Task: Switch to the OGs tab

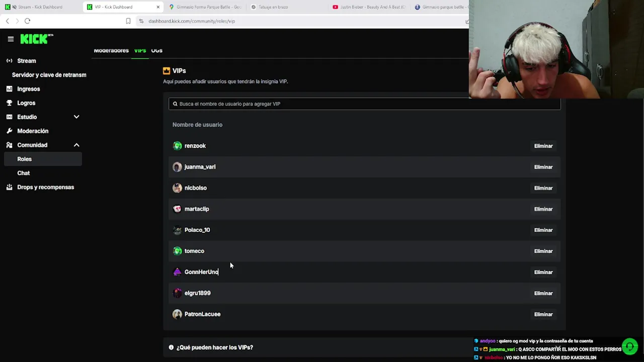Action: (156, 50)
